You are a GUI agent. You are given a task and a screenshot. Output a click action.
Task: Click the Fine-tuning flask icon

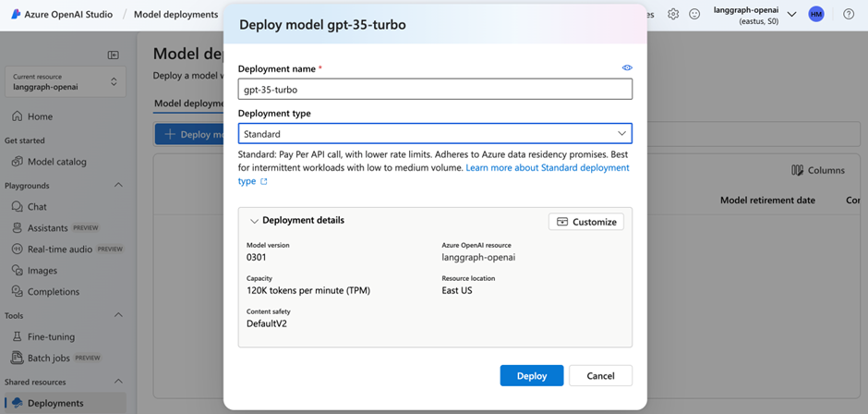pyautogui.click(x=18, y=336)
